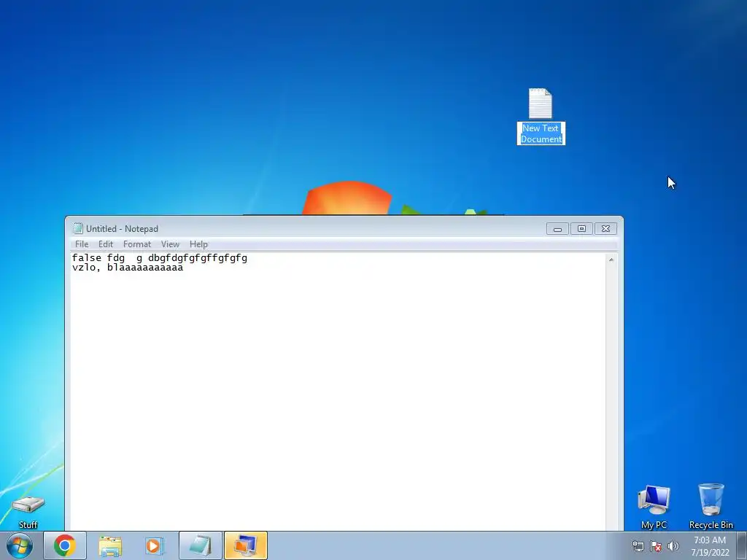Click the text line 'false fdg g dbgfdgfgfgffgfgfg'

pos(160,258)
